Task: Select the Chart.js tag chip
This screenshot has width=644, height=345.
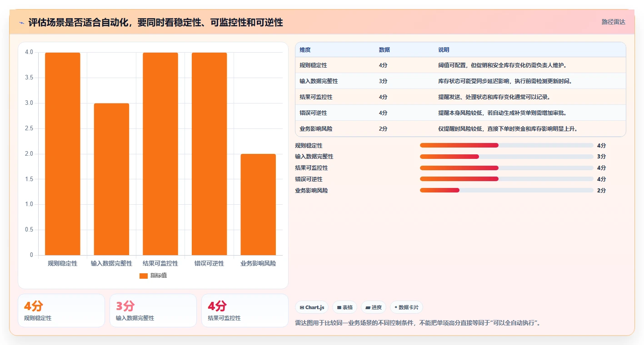Action: point(312,307)
